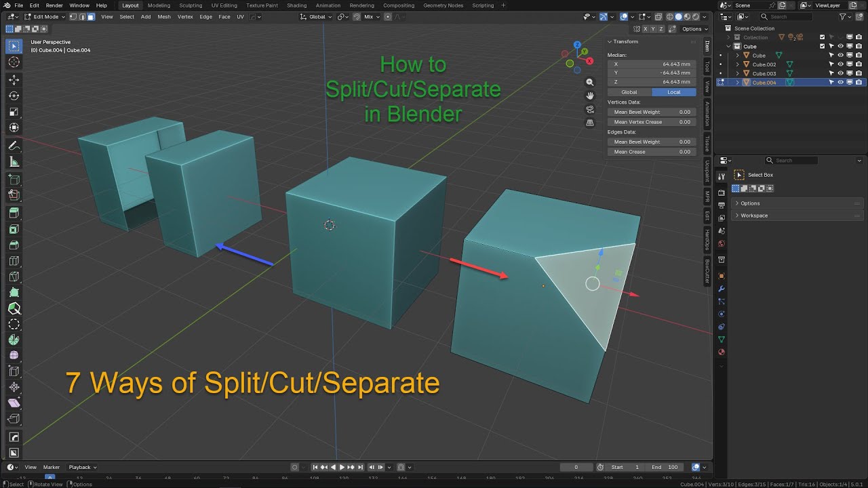The width and height of the screenshot is (868, 488).
Task: Open the Render menu
Action: click(54, 5)
